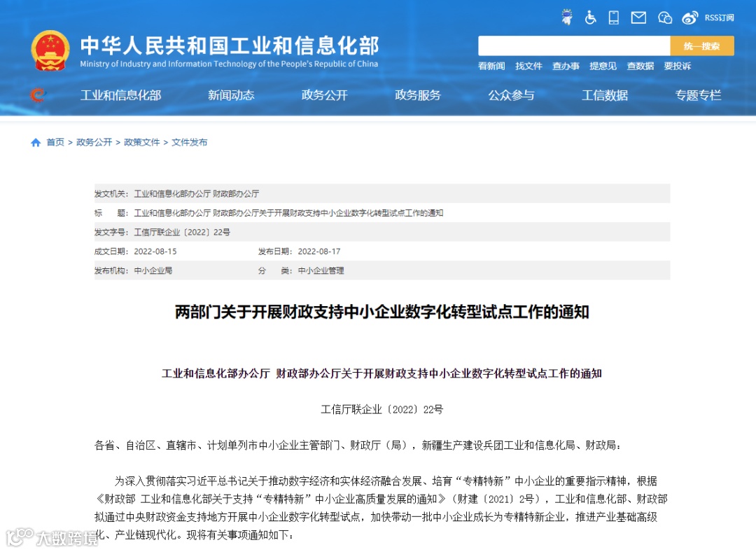The height and width of the screenshot is (552, 756).
Task: Open 政务服务 menu
Action: coord(418,95)
